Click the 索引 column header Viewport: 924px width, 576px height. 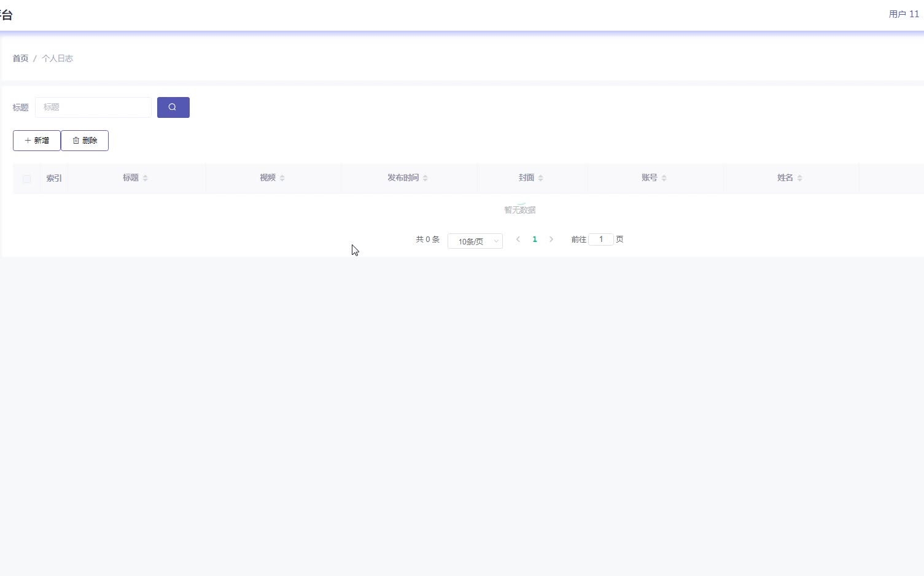click(54, 179)
